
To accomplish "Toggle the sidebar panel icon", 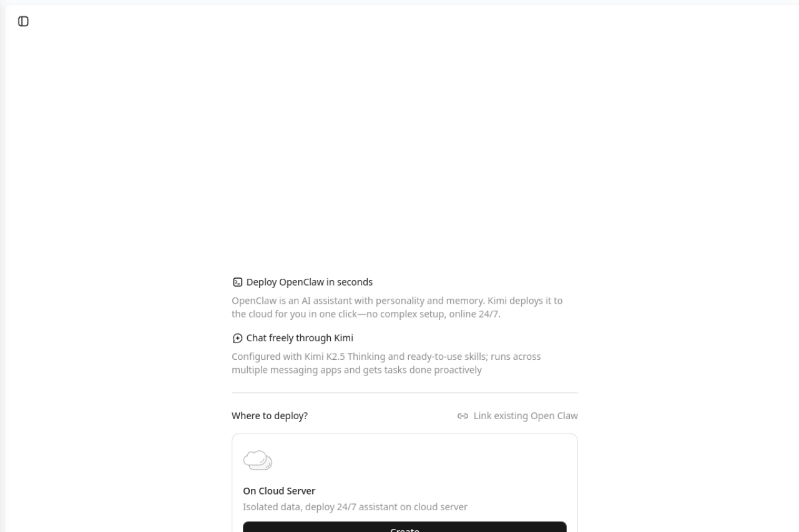I will coord(23,21).
